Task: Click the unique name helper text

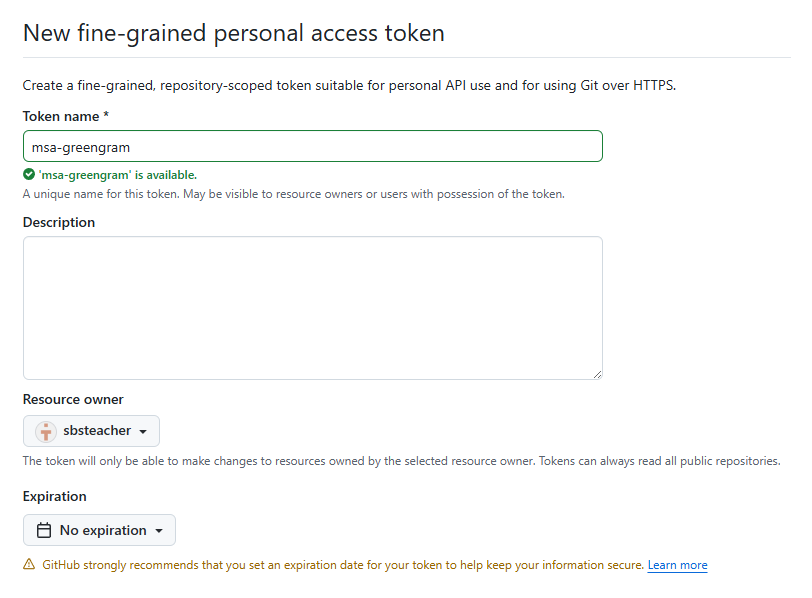Action: point(293,194)
